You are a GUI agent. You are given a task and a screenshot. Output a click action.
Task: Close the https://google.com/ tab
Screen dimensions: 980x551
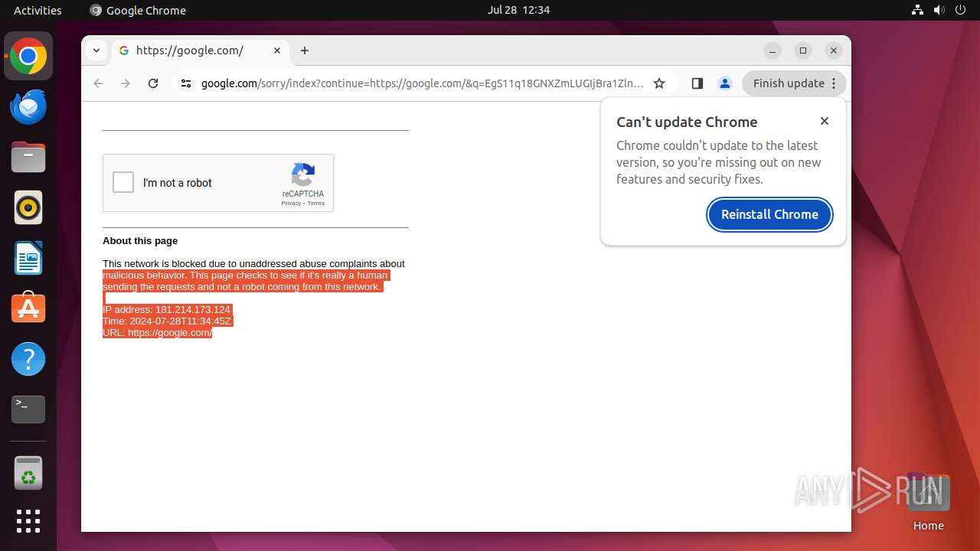(277, 51)
